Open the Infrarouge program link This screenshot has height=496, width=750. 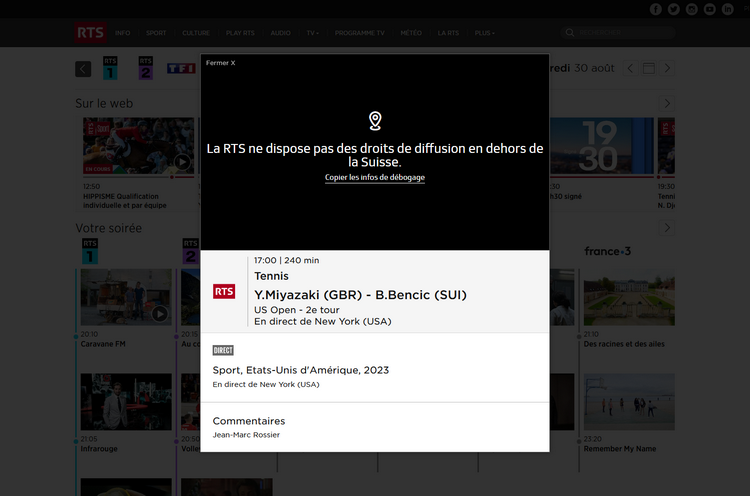pos(99,449)
